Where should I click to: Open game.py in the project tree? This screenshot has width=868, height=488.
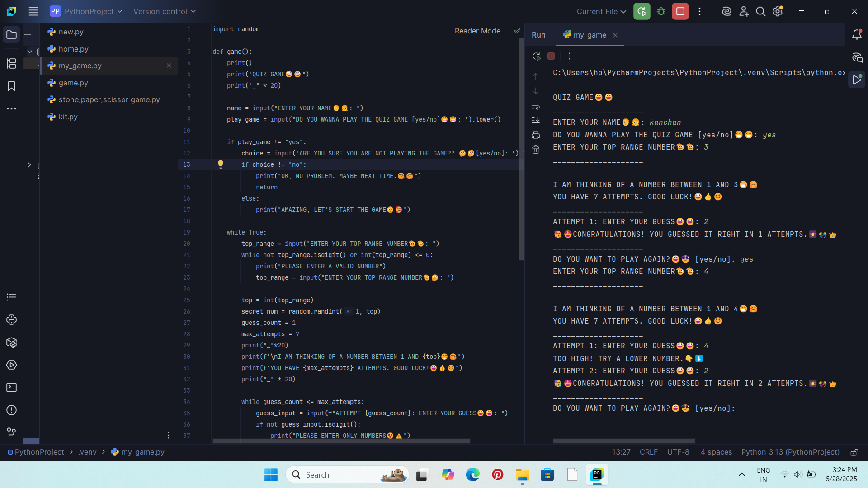coord(73,83)
